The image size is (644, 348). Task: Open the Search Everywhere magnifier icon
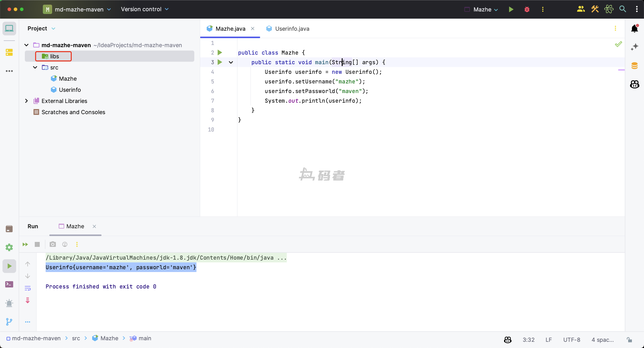click(622, 9)
